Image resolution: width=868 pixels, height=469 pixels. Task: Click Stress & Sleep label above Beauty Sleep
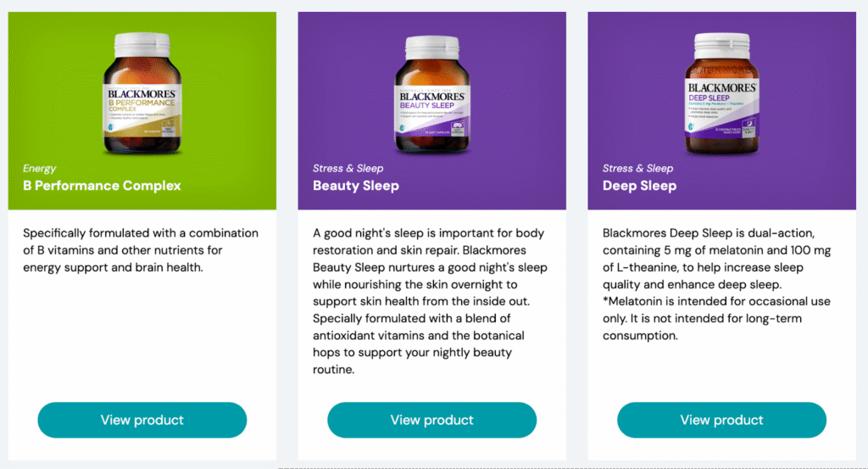pyautogui.click(x=348, y=168)
